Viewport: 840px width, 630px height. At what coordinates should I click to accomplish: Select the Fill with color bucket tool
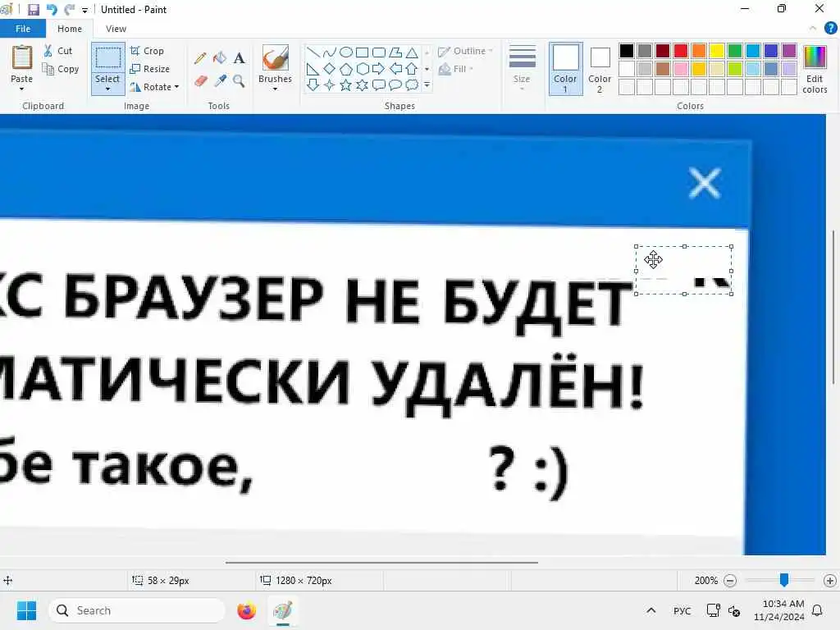(x=220, y=58)
